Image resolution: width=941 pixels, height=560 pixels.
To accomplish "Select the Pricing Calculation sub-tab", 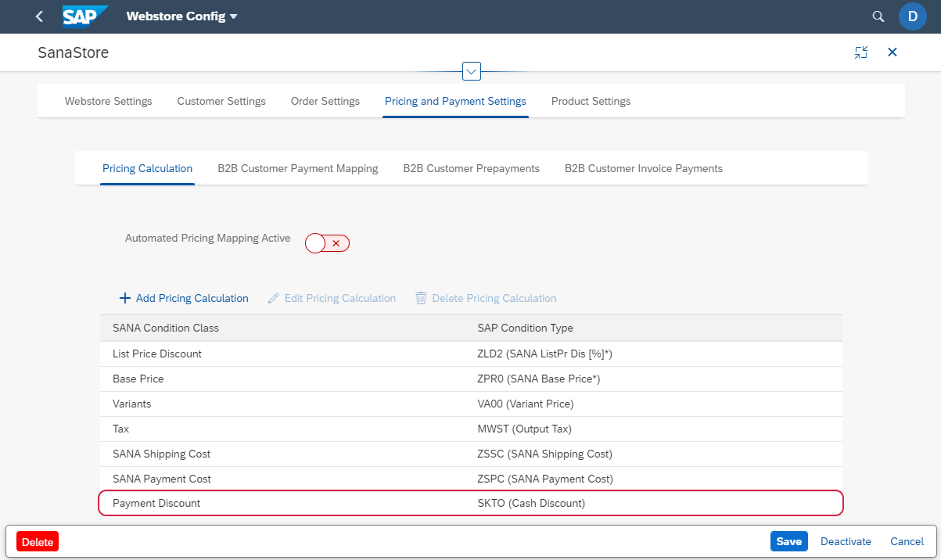I will (x=147, y=168).
